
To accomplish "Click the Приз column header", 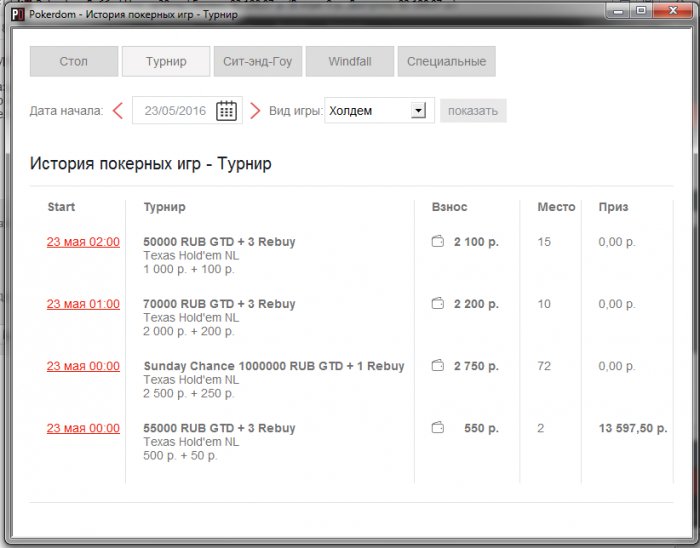I will [613, 207].
